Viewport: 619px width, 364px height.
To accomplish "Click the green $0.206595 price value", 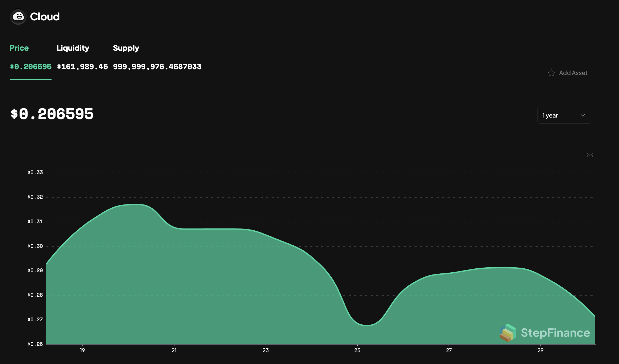I will 31,67.
